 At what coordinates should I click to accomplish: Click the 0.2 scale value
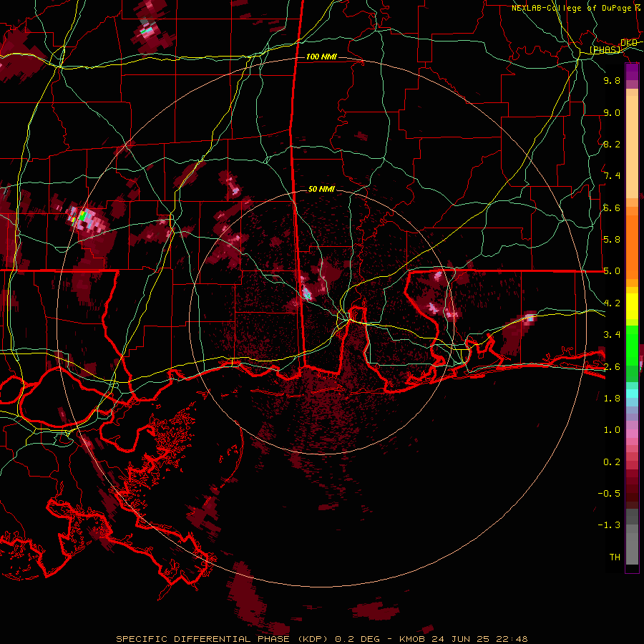[x=612, y=462]
